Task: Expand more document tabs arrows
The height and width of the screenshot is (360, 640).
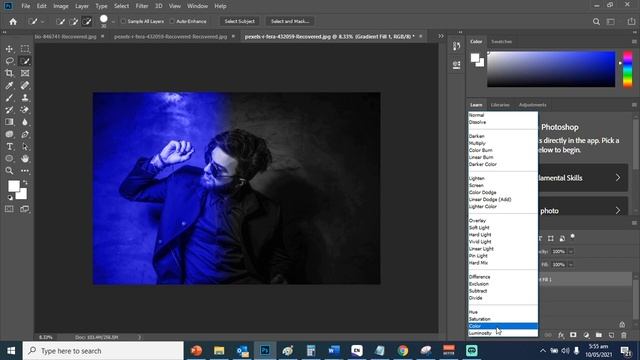Action: (441, 36)
